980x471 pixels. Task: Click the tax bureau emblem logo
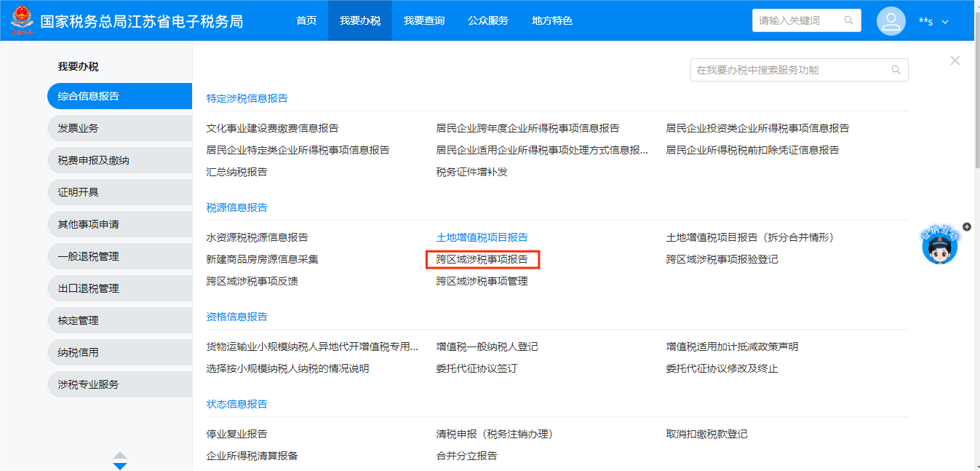pos(21,20)
